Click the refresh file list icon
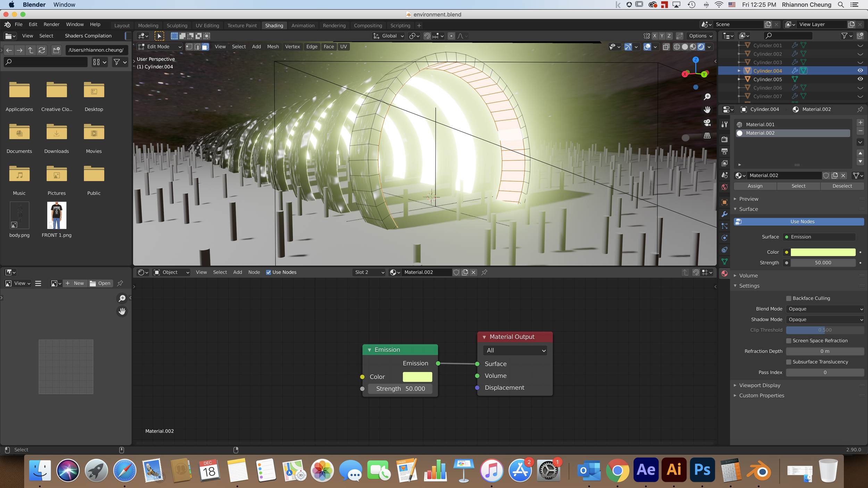 click(x=42, y=50)
